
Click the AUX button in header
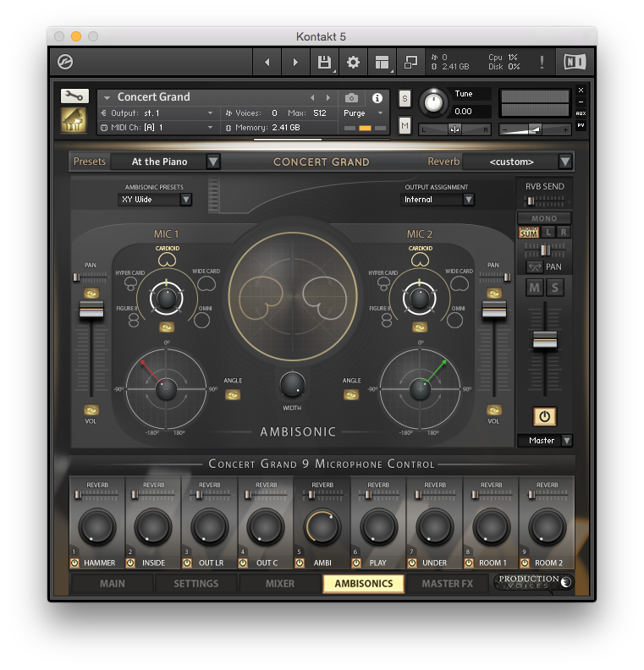581,113
